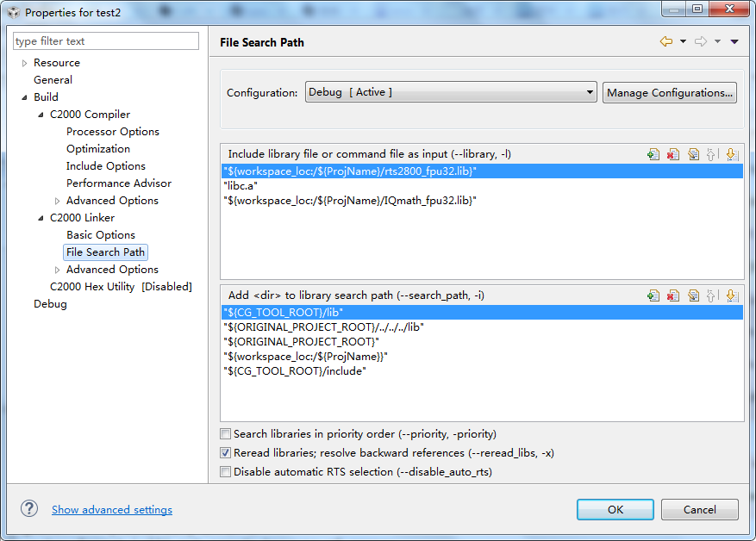
Task: Expand the Resource tree node
Action: pyautogui.click(x=24, y=63)
